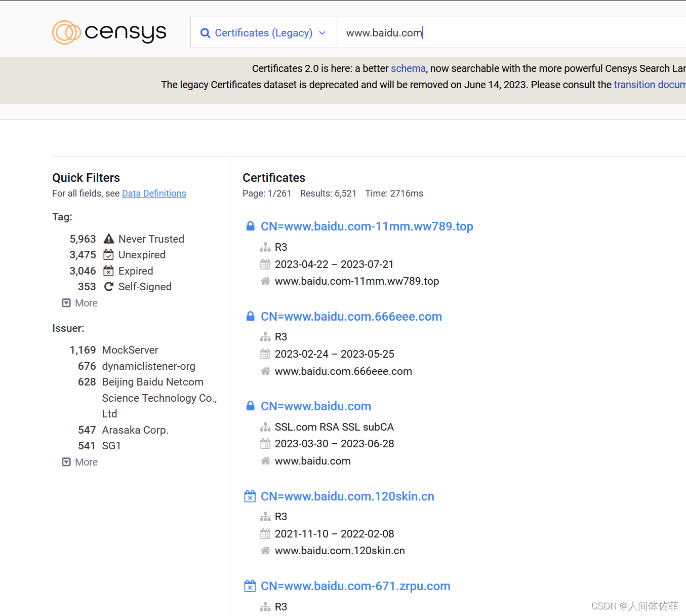Viewport: 686px width, 616px height.
Task: Open CN=www.baidu.com.120skin.cn certificate
Action: pyautogui.click(x=347, y=496)
